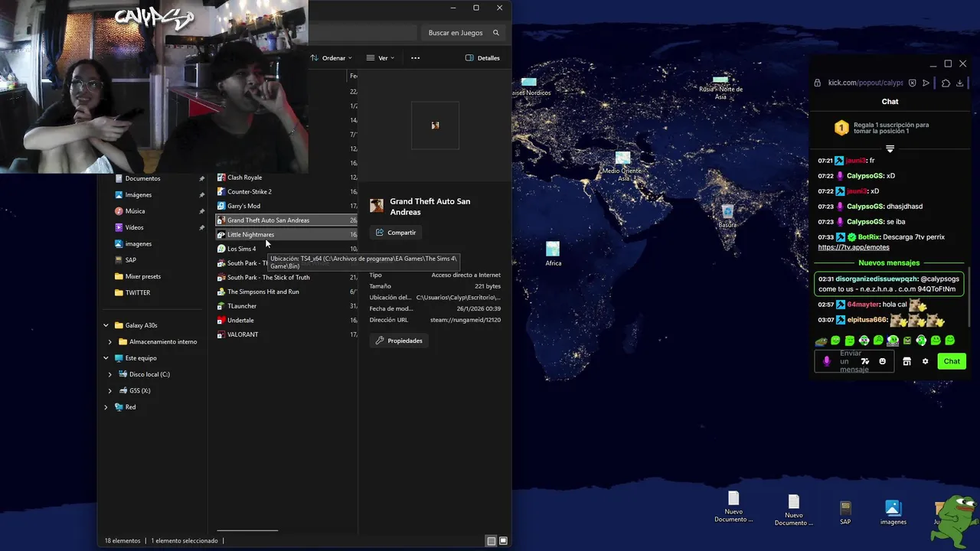
Task: Click the Compartir button
Action: [x=396, y=233]
